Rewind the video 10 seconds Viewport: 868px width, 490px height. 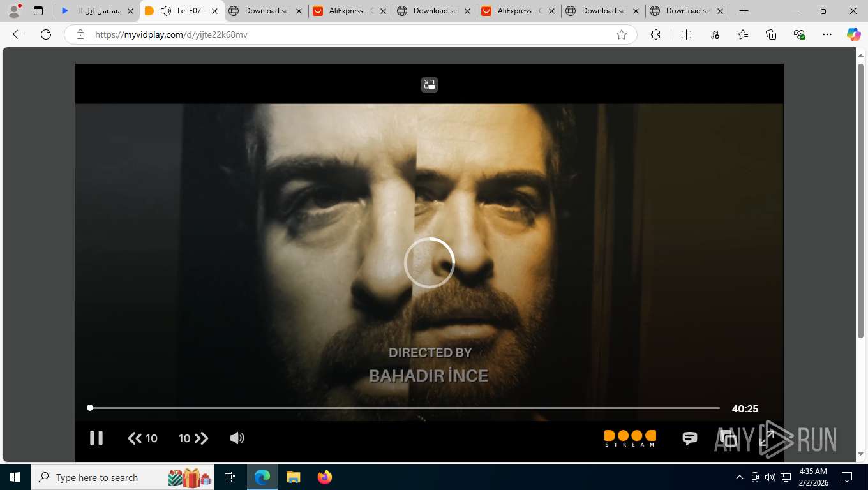[x=142, y=438]
